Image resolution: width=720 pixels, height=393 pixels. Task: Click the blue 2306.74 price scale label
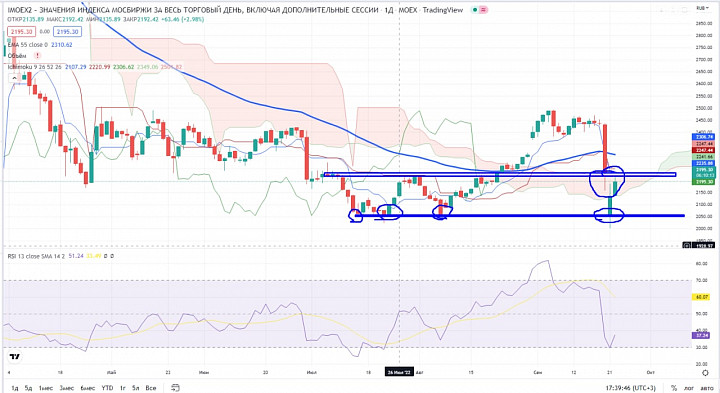click(704, 137)
